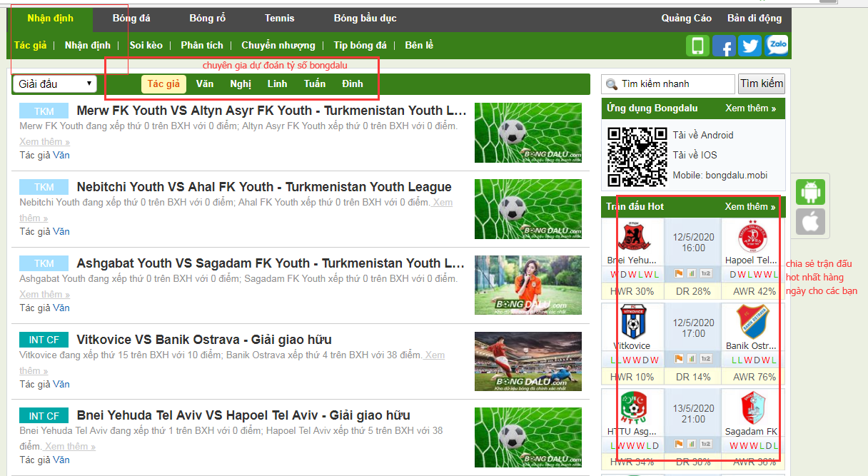Click the mobile phone icon in the header
868x476 pixels.
[697, 46]
